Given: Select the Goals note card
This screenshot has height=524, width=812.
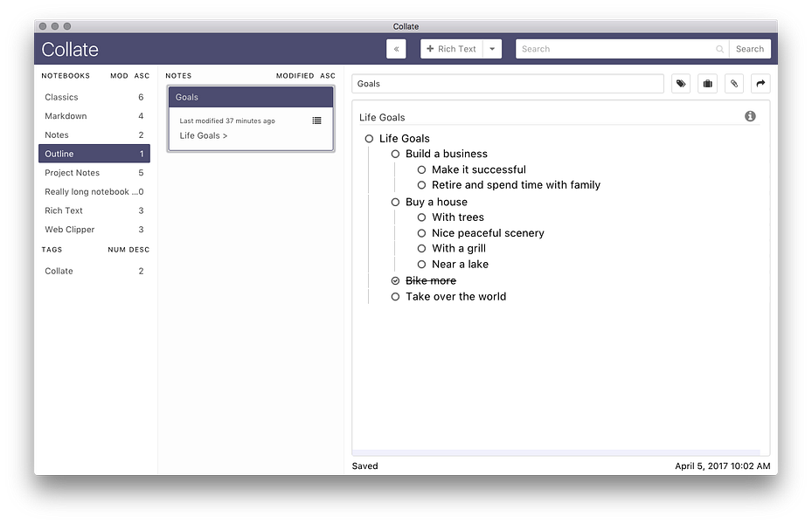Looking at the screenshot, I should (251, 119).
